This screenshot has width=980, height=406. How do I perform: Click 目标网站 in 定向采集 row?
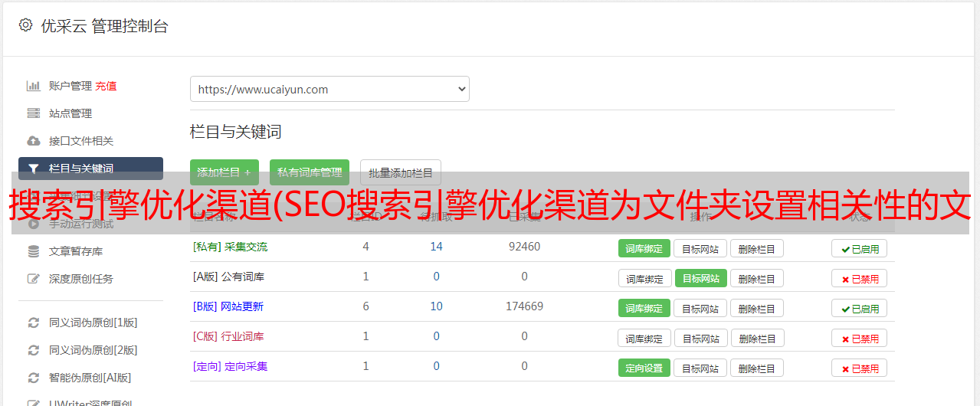click(x=700, y=368)
